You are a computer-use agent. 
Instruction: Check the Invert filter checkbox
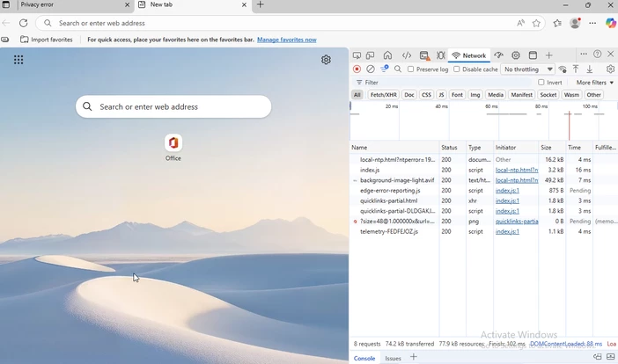click(x=541, y=83)
